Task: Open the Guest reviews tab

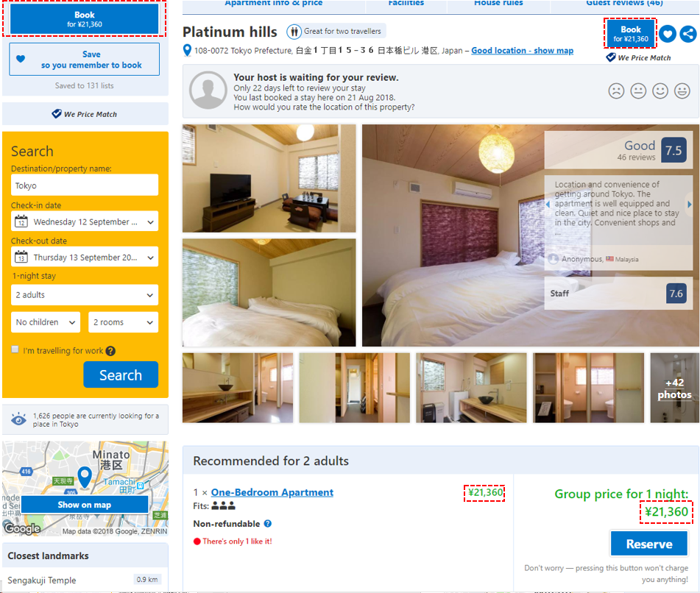Action: pyautogui.click(x=624, y=4)
